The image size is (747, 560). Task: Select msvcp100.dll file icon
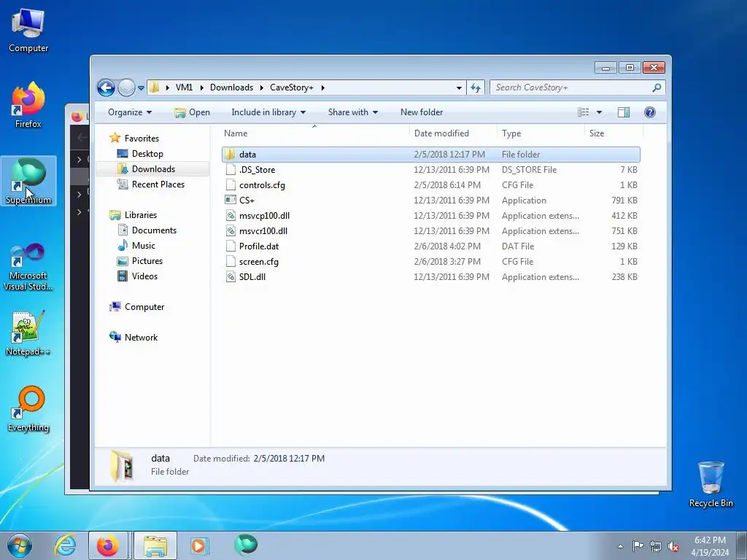click(231, 216)
